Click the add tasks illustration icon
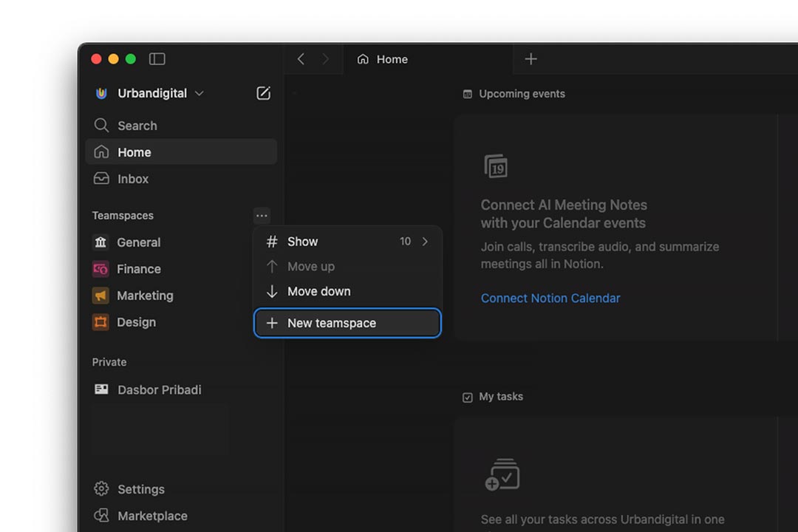This screenshot has width=798, height=532. point(502,474)
